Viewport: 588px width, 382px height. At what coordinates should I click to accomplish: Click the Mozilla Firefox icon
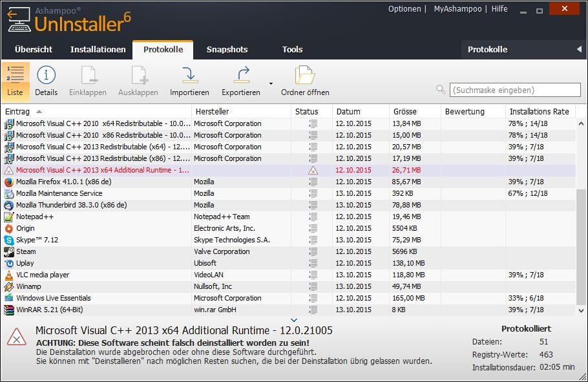click(9, 182)
